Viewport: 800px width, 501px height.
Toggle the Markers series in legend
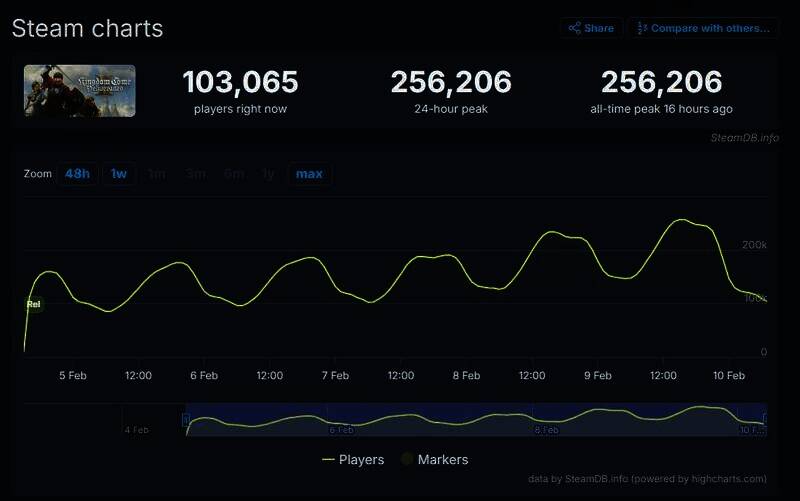pos(434,460)
